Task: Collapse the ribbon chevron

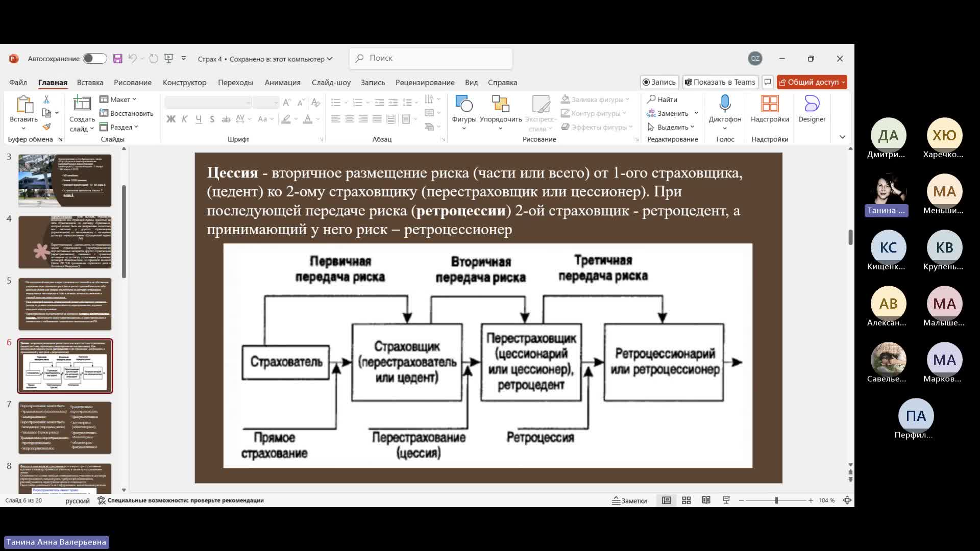Action: click(842, 137)
